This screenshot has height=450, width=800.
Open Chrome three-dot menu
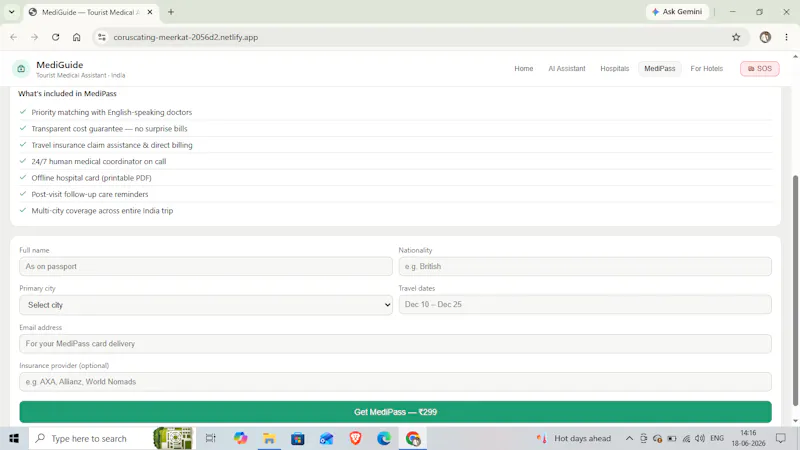pyautogui.click(x=786, y=37)
